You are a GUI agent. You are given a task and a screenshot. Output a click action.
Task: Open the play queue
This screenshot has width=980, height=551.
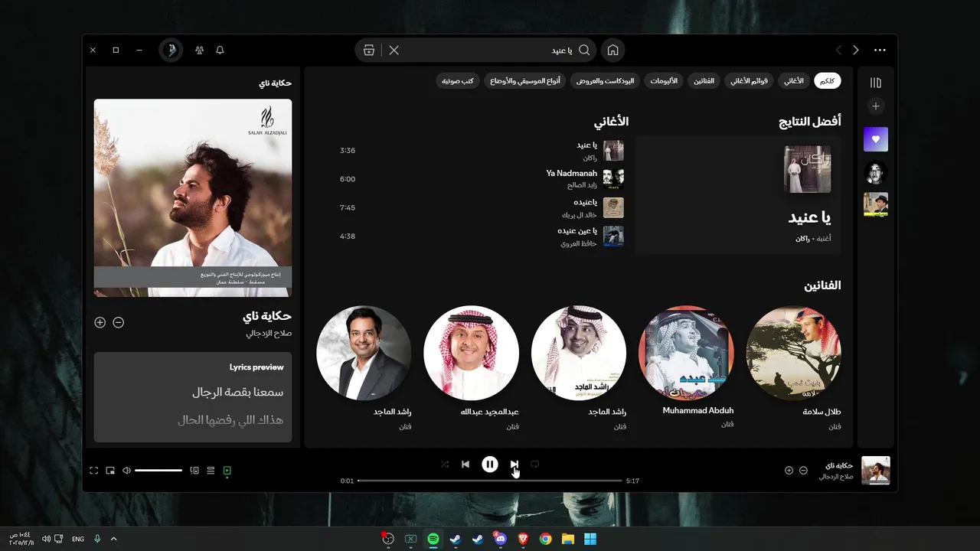211,470
